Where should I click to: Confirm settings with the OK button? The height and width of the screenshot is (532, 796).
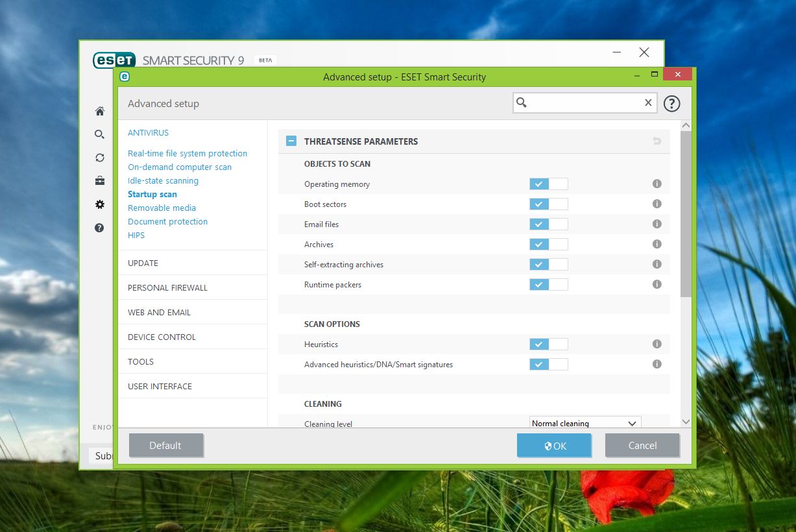[554, 446]
